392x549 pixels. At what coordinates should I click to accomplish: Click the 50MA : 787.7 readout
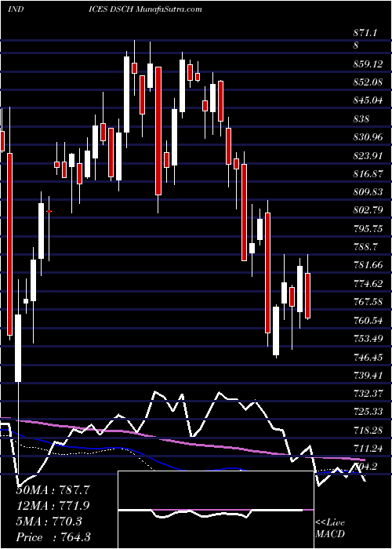(53, 490)
